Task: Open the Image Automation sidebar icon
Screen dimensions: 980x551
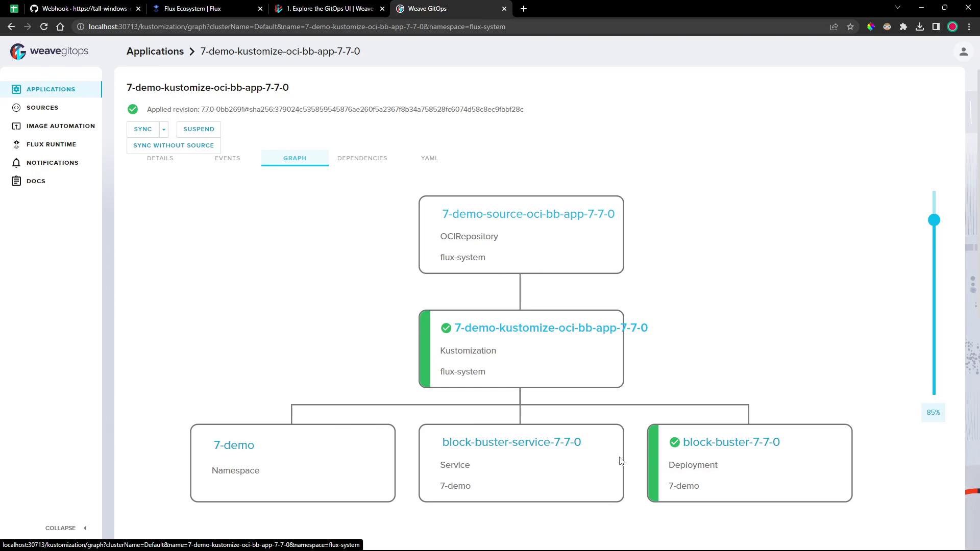Action: (x=16, y=126)
